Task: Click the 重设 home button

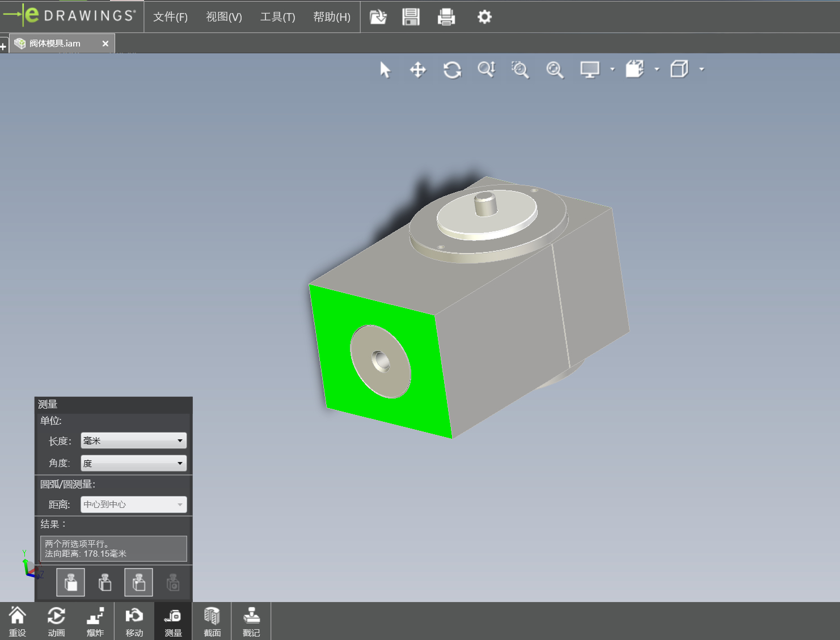Action: tap(18, 621)
